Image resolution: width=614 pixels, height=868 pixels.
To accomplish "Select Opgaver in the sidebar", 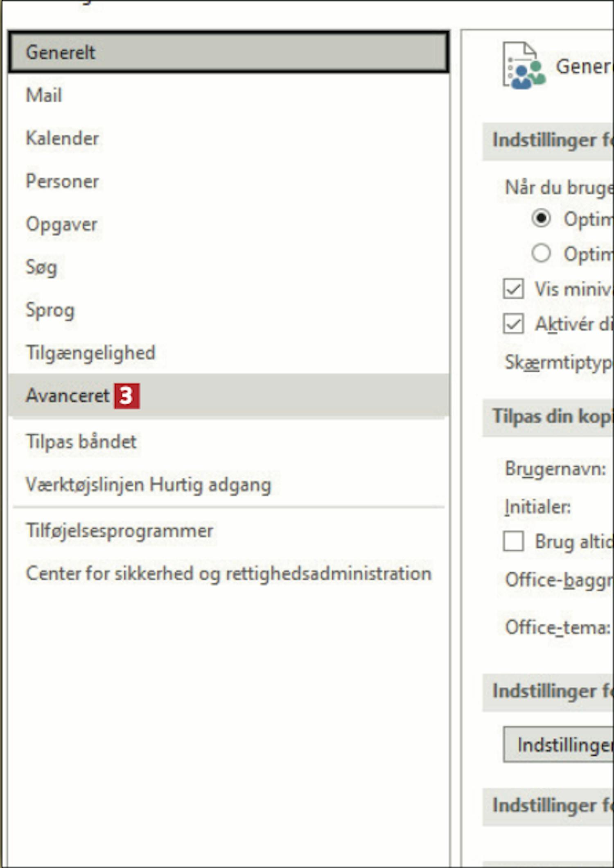I will tap(228, 224).
